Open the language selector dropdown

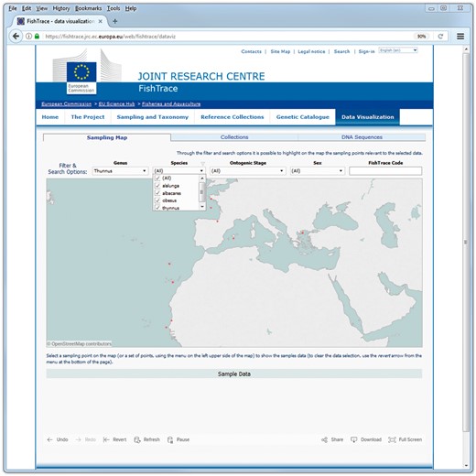coord(398,50)
